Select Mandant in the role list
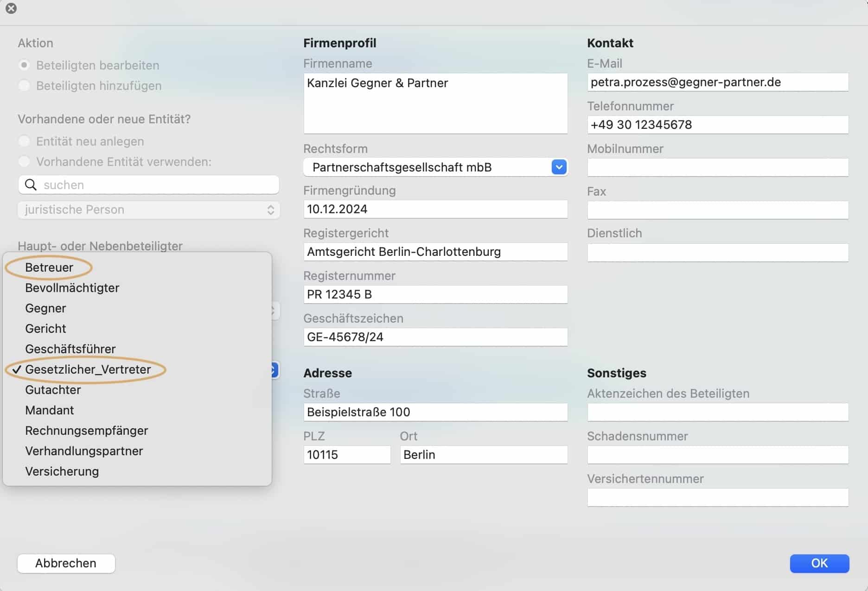868x591 pixels. [137, 410]
